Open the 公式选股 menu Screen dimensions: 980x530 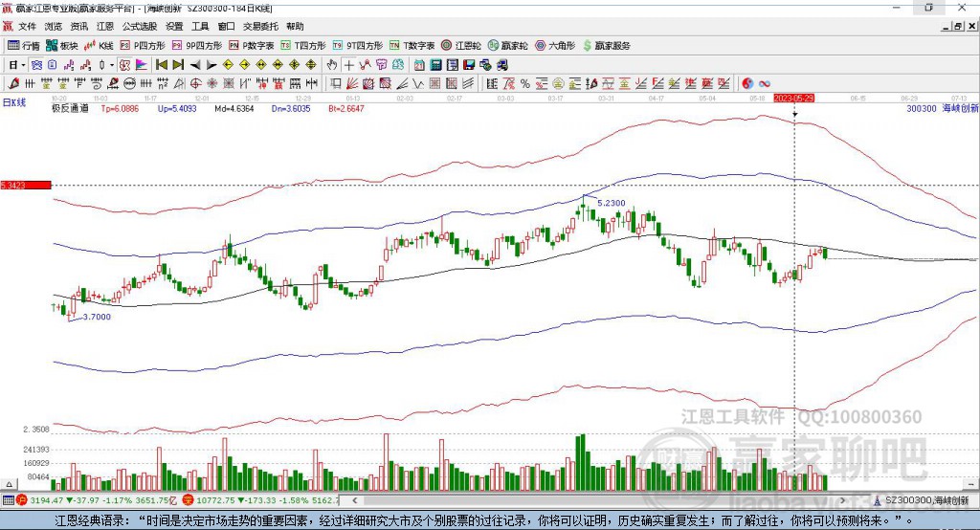pyautogui.click(x=138, y=27)
